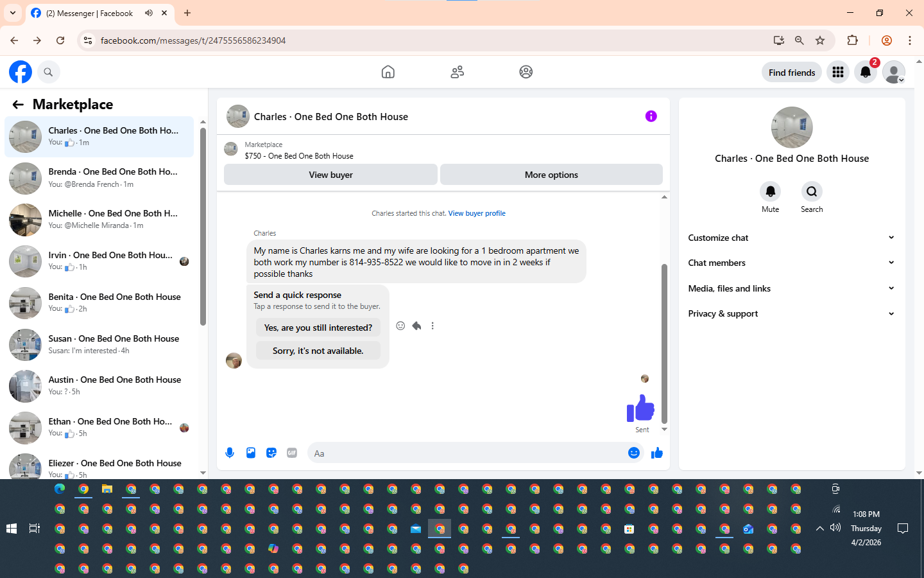
Task: Expand the Chat members section
Action: 791,263
